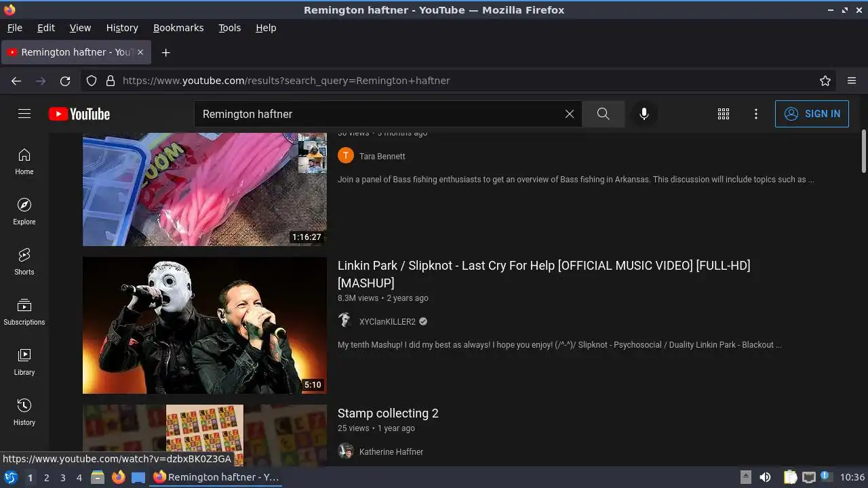This screenshot has height=488, width=868.
Task: Open the View menu
Action: click(x=80, y=28)
